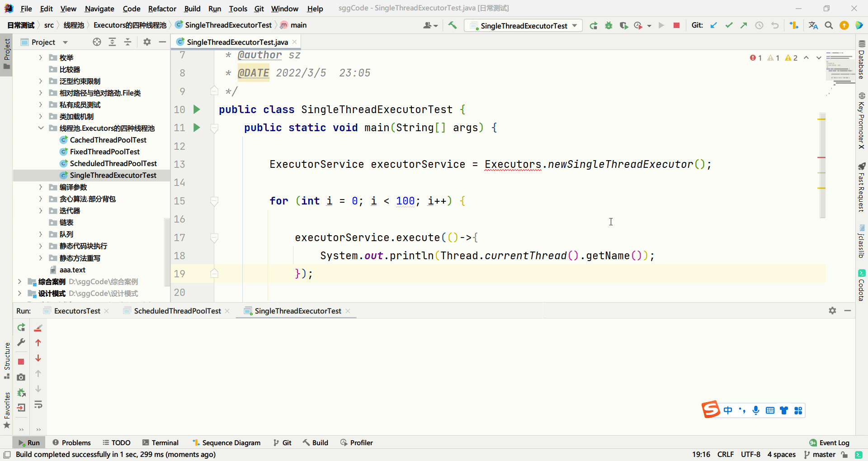
Task: Open the Favorites side panel
Action: pos(7,410)
